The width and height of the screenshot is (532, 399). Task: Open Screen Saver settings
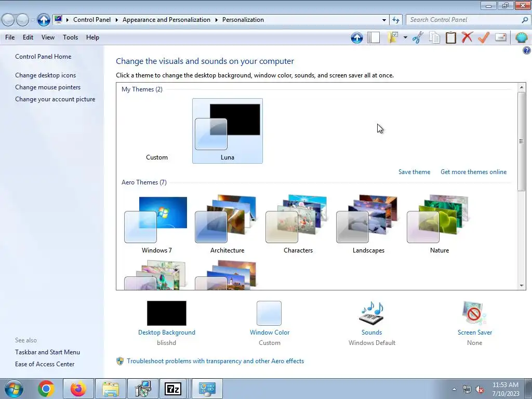click(x=474, y=317)
